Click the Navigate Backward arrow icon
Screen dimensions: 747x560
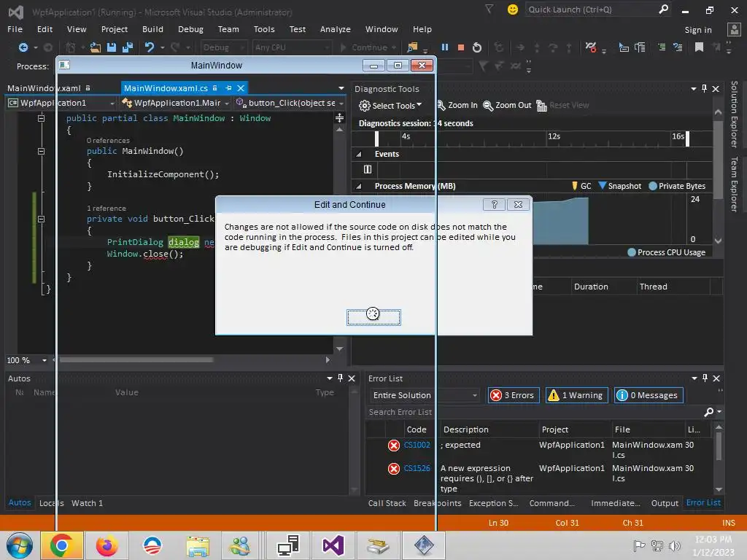23,47
